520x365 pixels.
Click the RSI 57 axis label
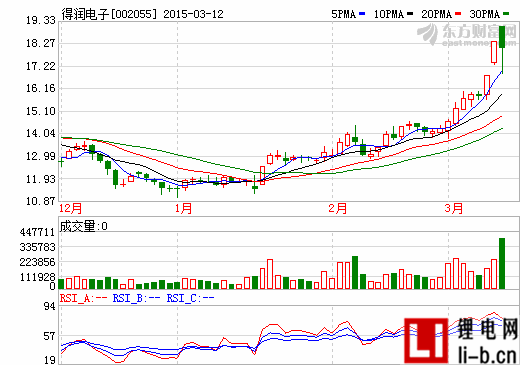pos(49,336)
